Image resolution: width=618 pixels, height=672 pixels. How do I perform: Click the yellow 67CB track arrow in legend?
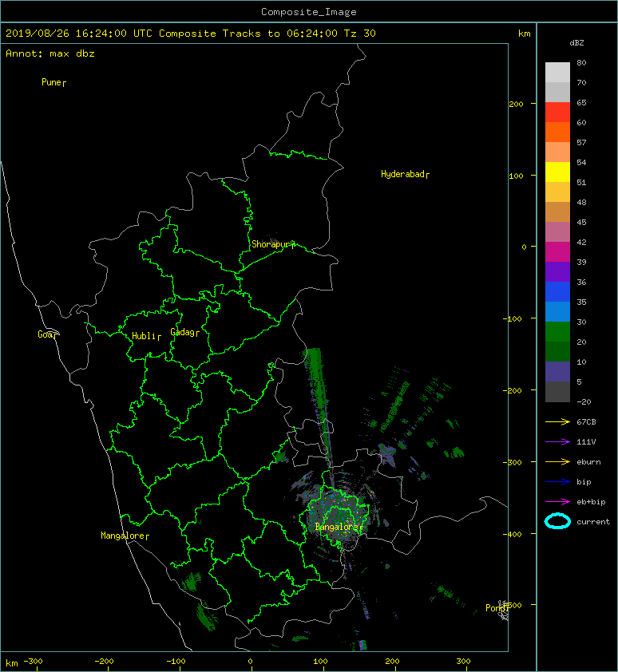[x=557, y=422]
